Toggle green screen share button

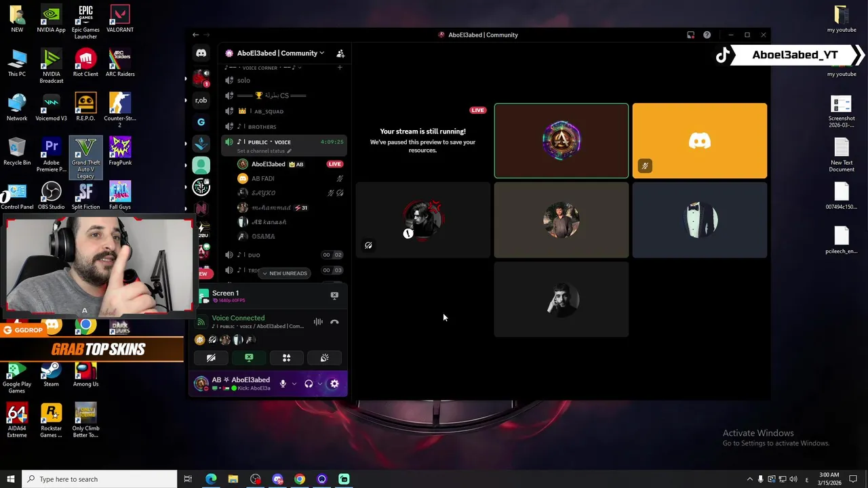point(249,358)
